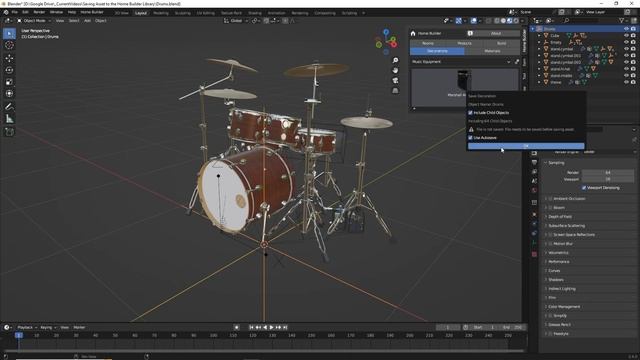640x360 pixels.
Task: Open the Music Equipment category dropdown
Action: pos(461,62)
